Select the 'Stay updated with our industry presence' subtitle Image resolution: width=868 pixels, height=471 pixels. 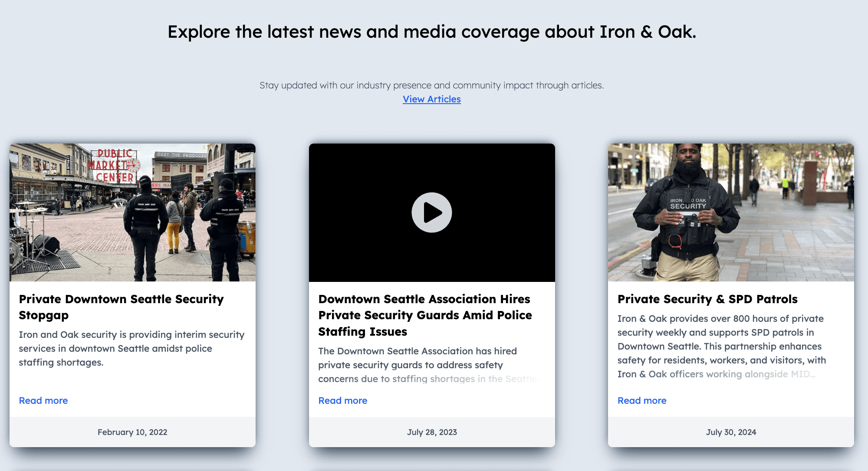431,85
